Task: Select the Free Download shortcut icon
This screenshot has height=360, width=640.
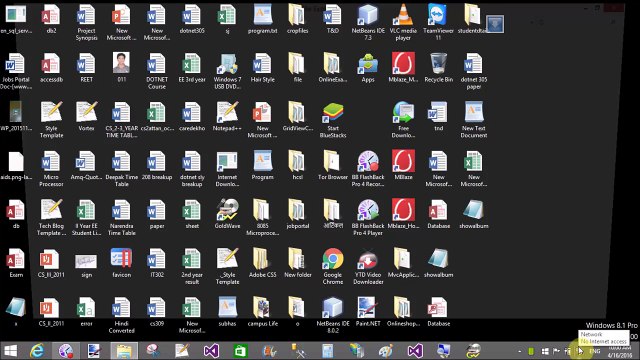Action: (403, 113)
